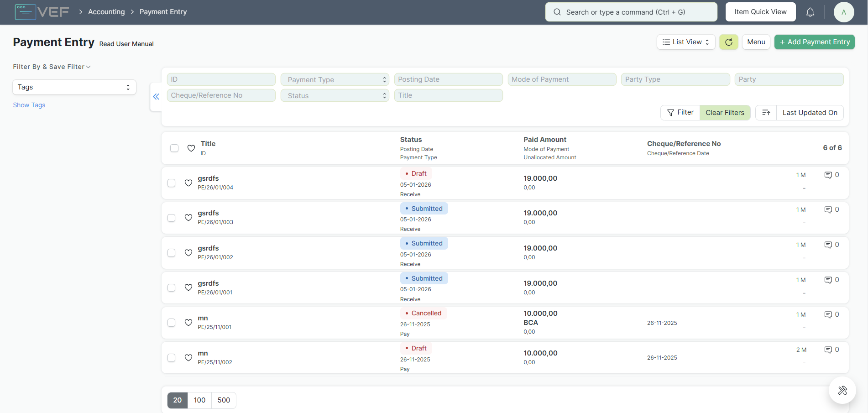Collapse sidebar with double chevron icon
The height and width of the screenshot is (413, 868).
point(156,96)
